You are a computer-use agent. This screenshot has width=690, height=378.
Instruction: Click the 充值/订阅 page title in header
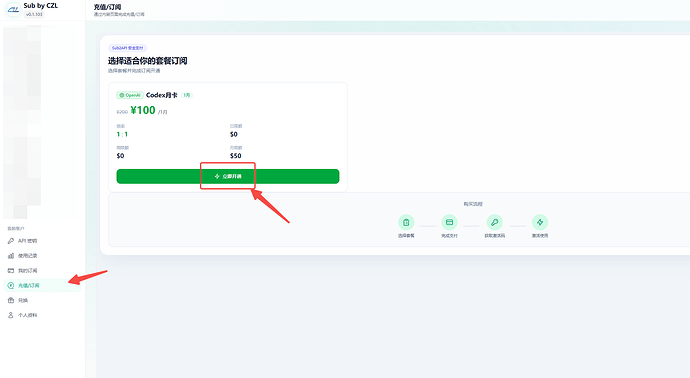tap(107, 7)
